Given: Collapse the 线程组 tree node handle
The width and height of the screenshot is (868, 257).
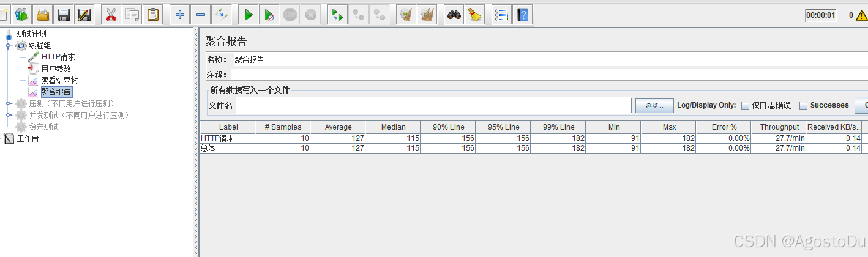Looking at the screenshot, I should (x=8, y=45).
